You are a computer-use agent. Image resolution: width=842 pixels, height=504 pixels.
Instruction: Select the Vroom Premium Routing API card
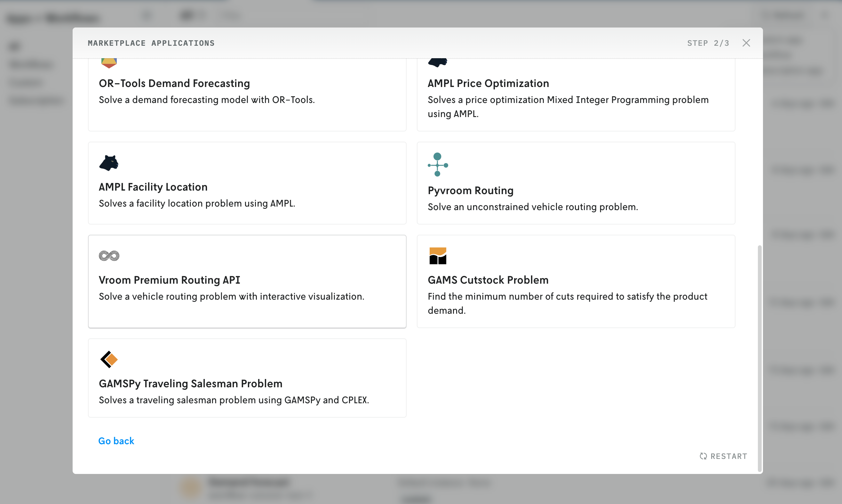(247, 281)
